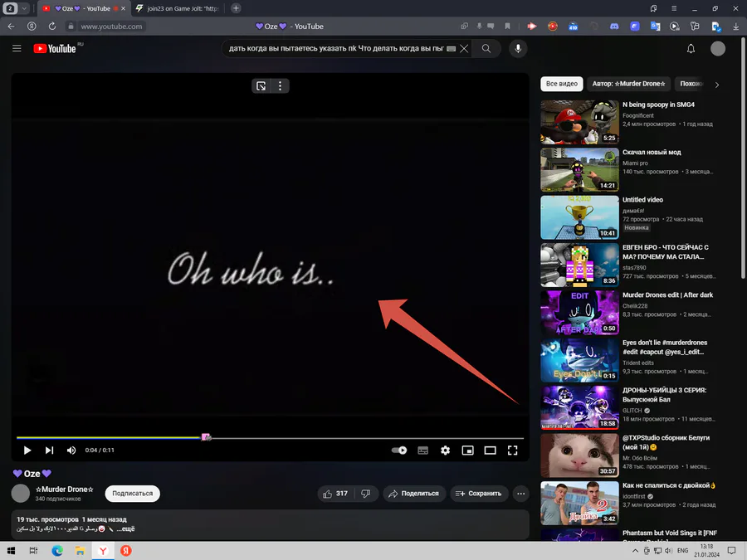747x560 pixels.
Task: Toggle subtitles in the player
Action: coord(422,450)
